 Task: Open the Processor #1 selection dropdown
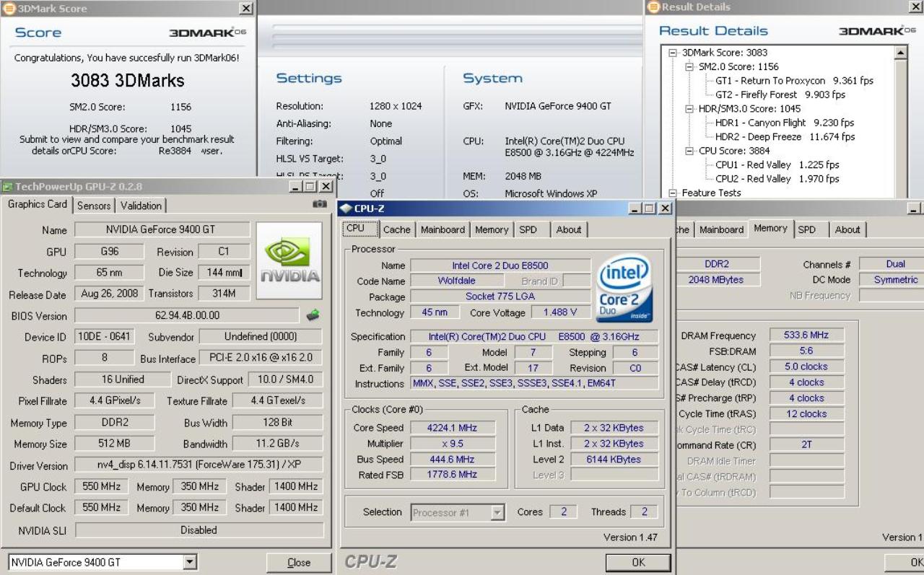(x=497, y=513)
